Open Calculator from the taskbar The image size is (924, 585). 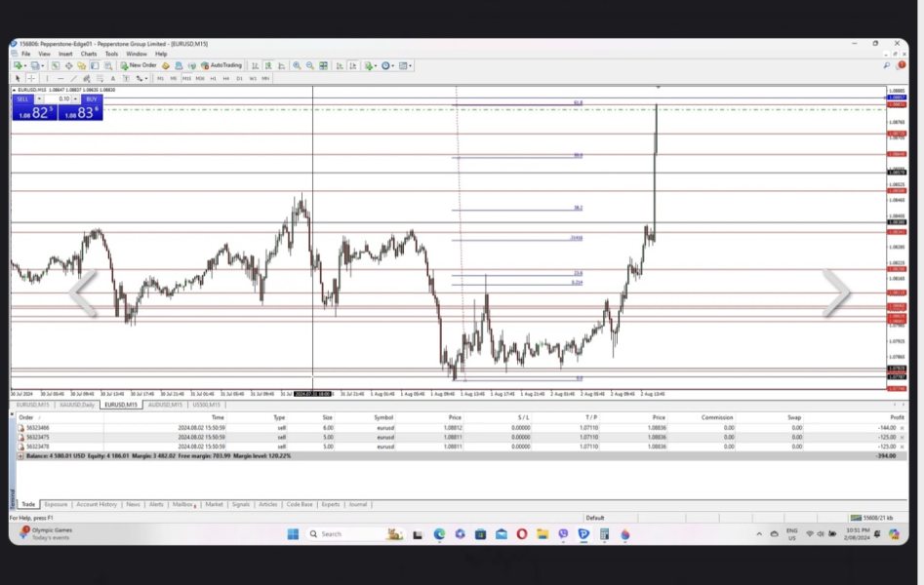click(605, 533)
